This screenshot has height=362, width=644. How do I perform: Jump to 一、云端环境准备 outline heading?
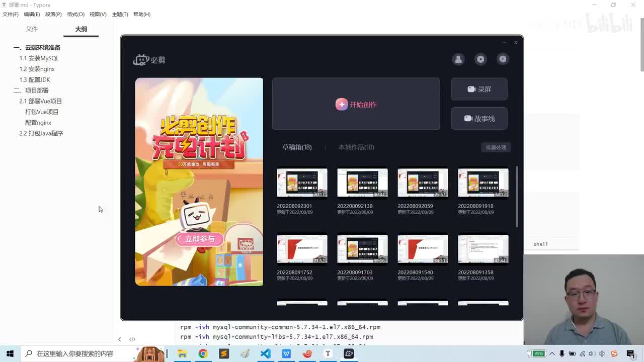click(37, 48)
